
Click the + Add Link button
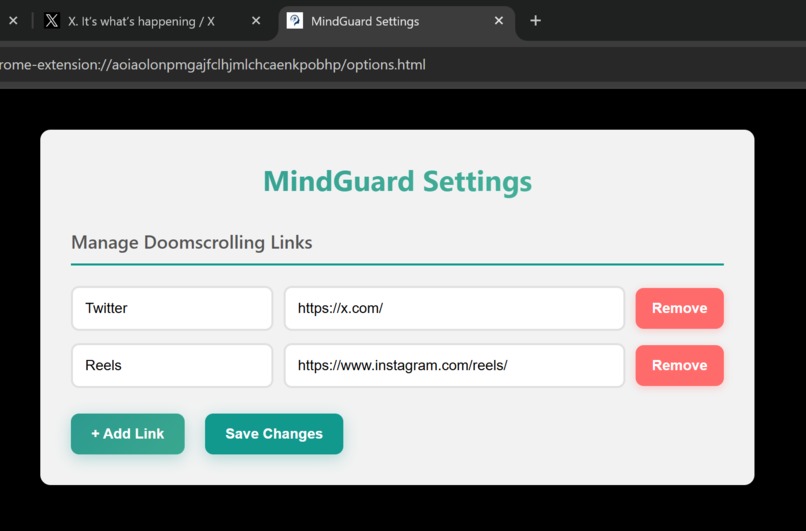(128, 434)
